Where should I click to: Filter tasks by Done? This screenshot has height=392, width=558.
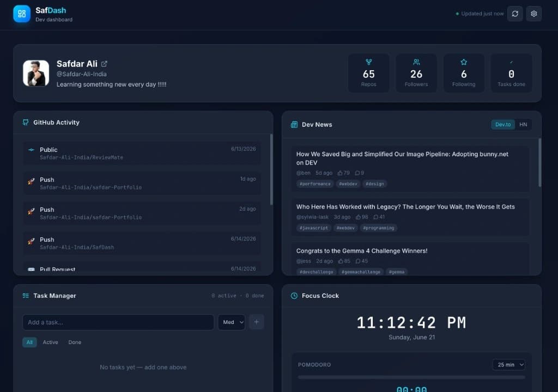[x=75, y=342]
